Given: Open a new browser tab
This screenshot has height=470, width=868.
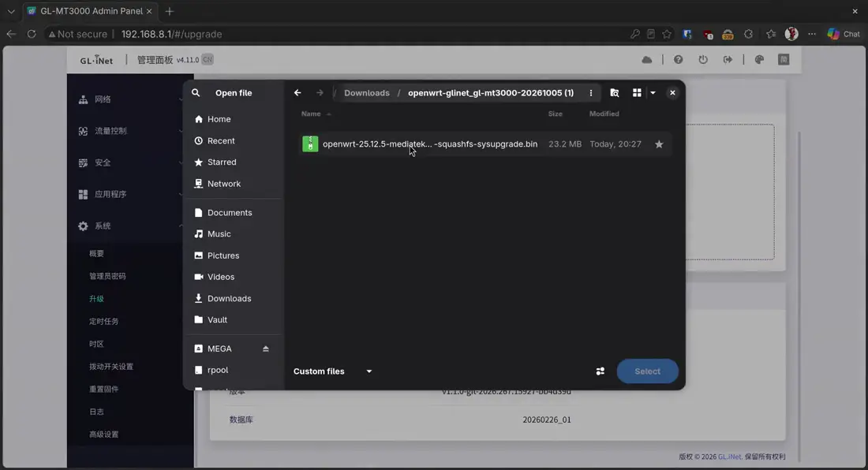Looking at the screenshot, I should 170,11.
